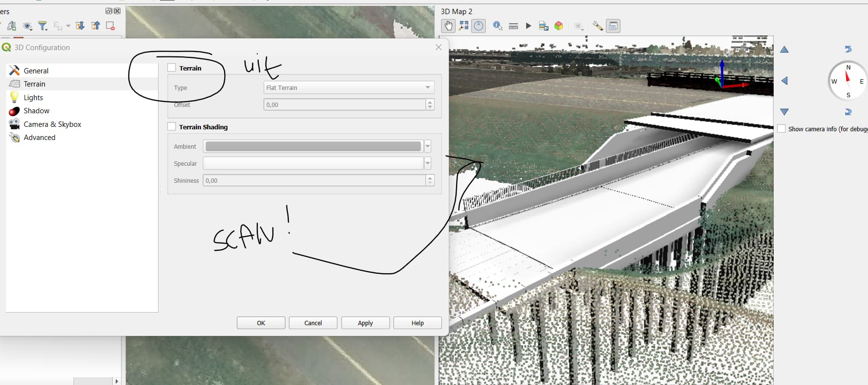868x385 pixels.
Task: Open the filter legend funnel dropdown
Action: pos(43,26)
